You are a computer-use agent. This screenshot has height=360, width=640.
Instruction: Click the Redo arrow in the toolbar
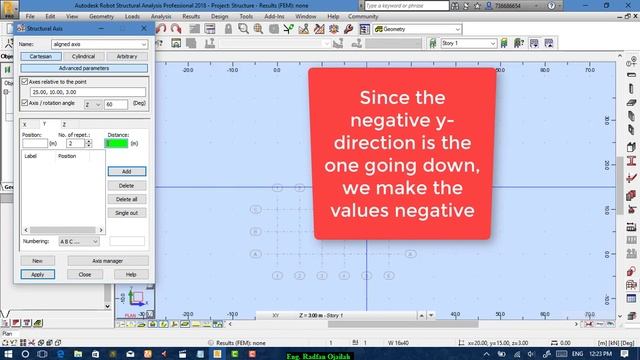click(x=176, y=29)
